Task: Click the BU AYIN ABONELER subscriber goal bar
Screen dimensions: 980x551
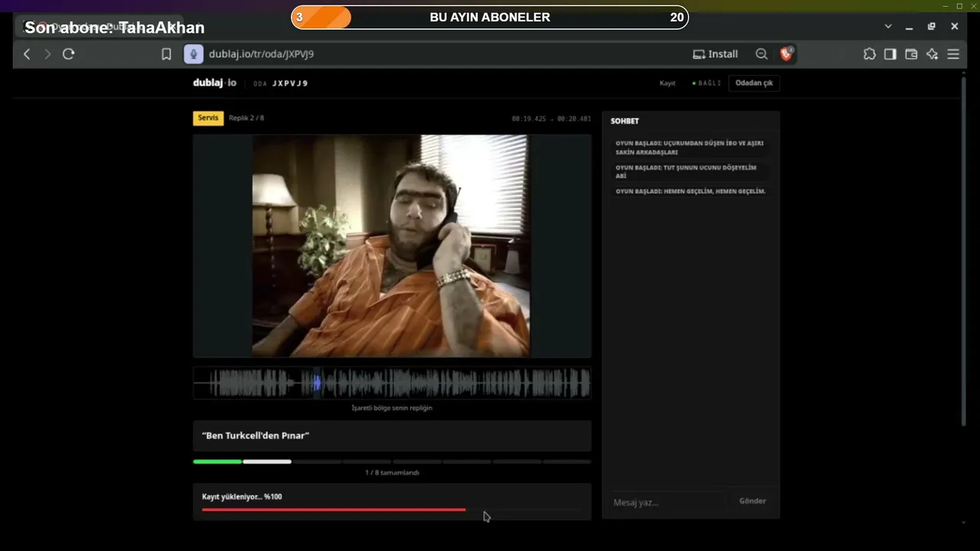Action: click(x=490, y=18)
